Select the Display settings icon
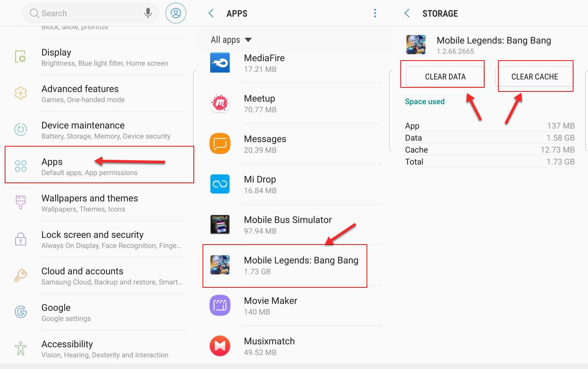Viewport: 588px width, 369px height. coord(21,57)
